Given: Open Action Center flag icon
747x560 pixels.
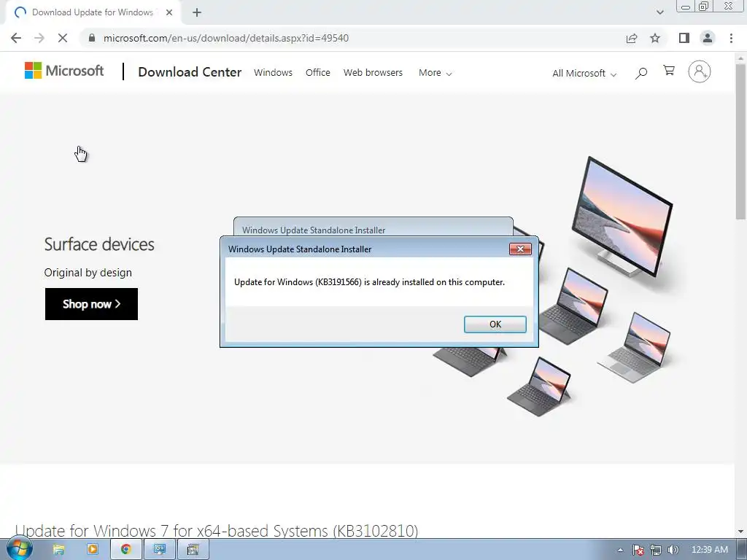Looking at the screenshot, I should coord(638,550).
